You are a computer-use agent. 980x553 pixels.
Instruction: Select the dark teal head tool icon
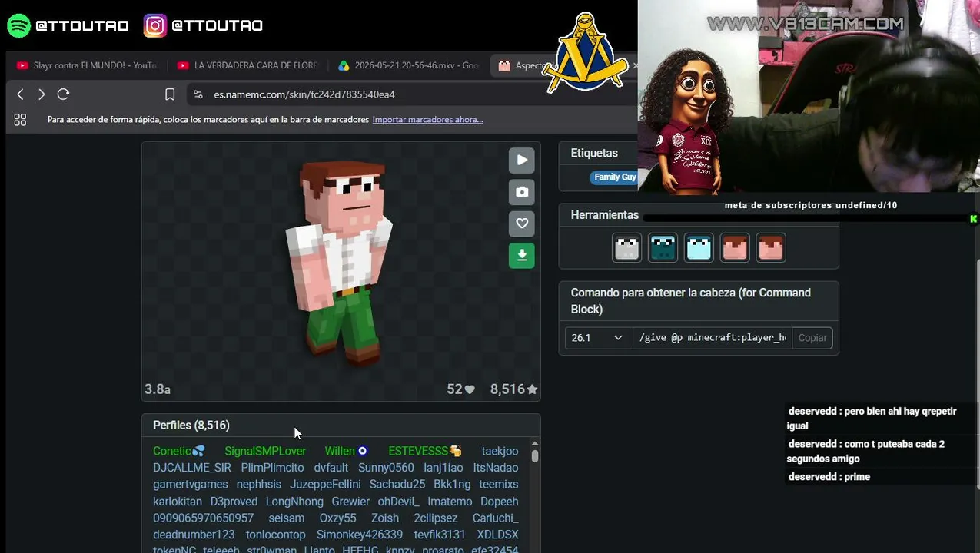pos(663,248)
